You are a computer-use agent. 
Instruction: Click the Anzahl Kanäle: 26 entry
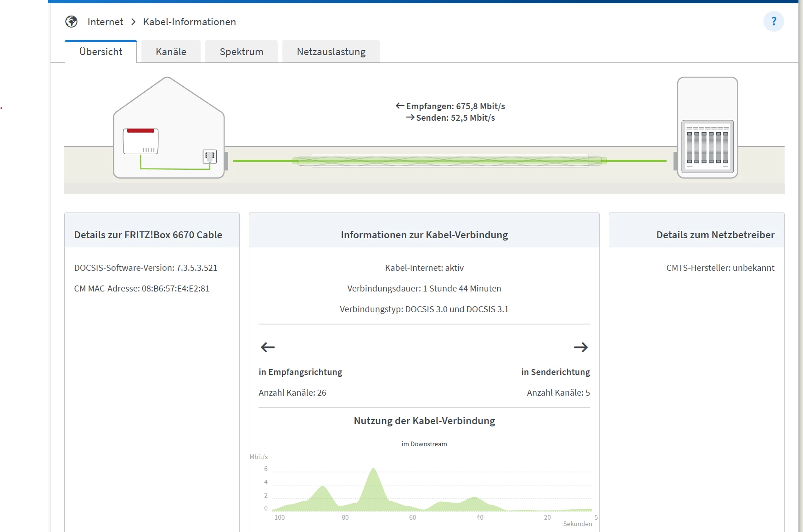292,392
